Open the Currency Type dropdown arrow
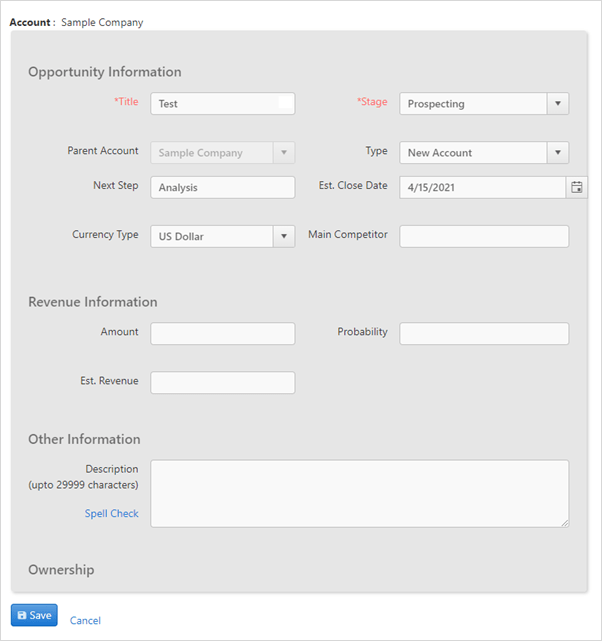The height and width of the screenshot is (641, 602). 284,236
